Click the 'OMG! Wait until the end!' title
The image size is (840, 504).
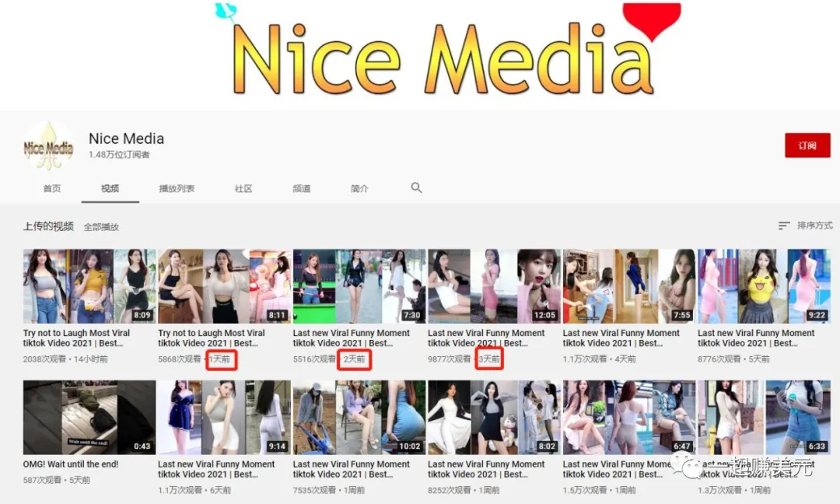(x=71, y=464)
